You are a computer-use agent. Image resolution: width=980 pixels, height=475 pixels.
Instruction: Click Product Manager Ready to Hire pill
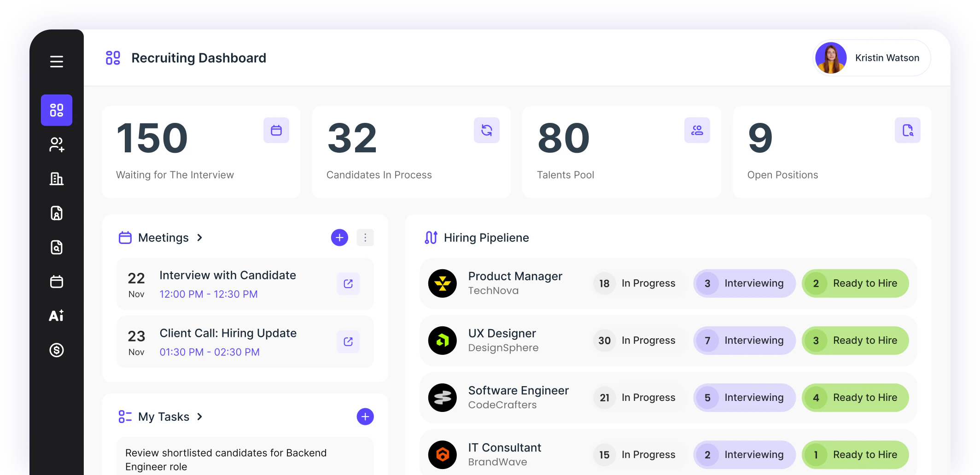855,284
